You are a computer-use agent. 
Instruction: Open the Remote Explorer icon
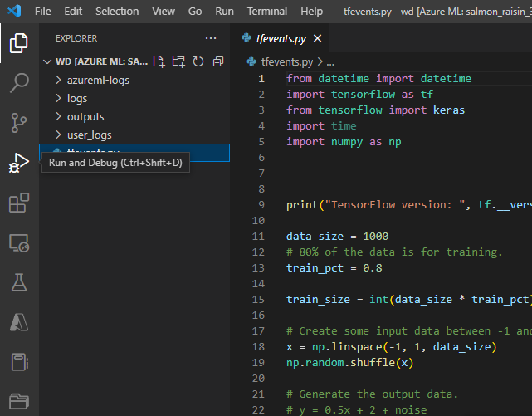coord(18,243)
